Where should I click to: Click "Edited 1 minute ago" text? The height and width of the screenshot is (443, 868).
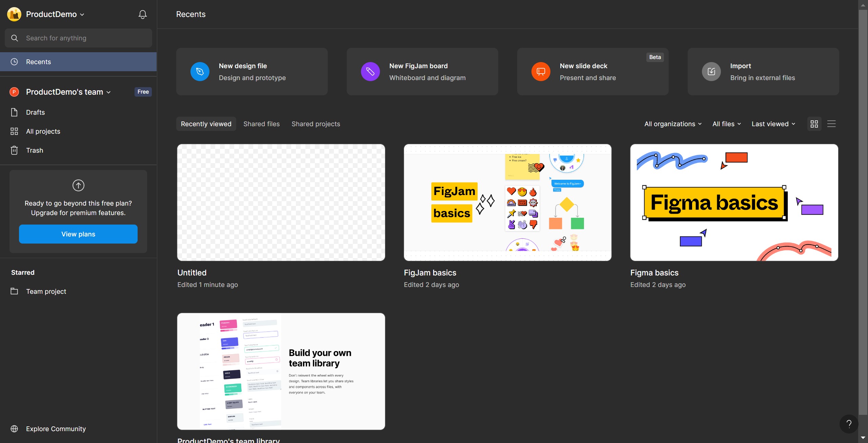click(207, 285)
